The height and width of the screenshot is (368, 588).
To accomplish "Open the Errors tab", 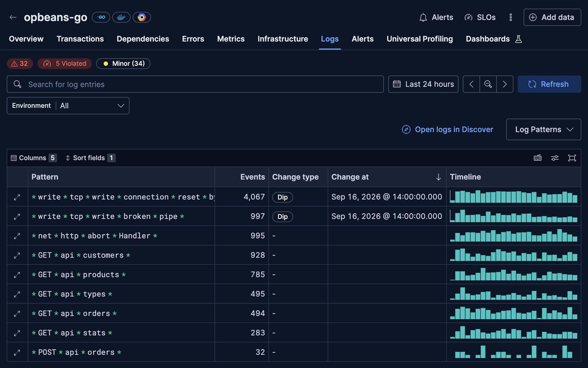I will point(193,39).
